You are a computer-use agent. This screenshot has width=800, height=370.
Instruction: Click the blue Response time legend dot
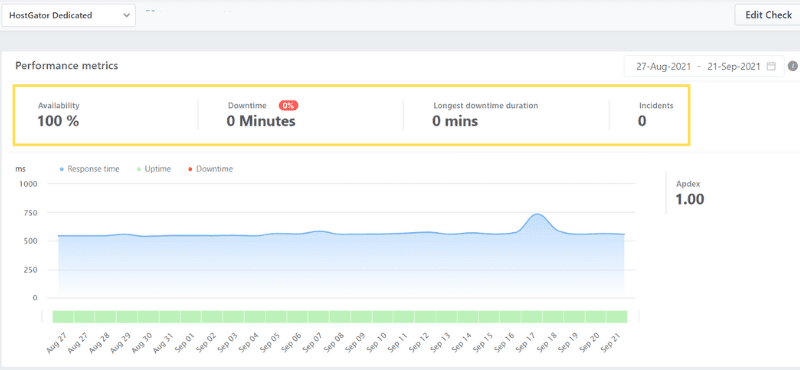[62, 169]
